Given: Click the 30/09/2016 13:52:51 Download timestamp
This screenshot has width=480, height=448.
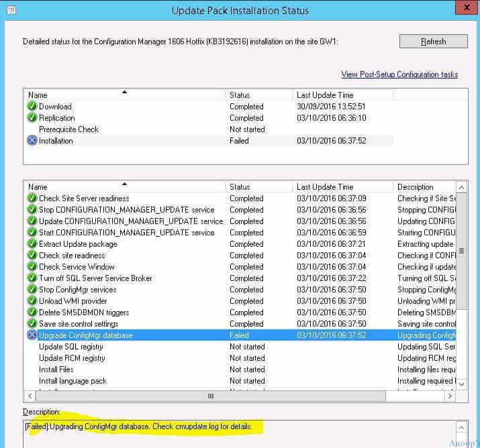Looking at the screenshot, I should click(x=331, y=106).
